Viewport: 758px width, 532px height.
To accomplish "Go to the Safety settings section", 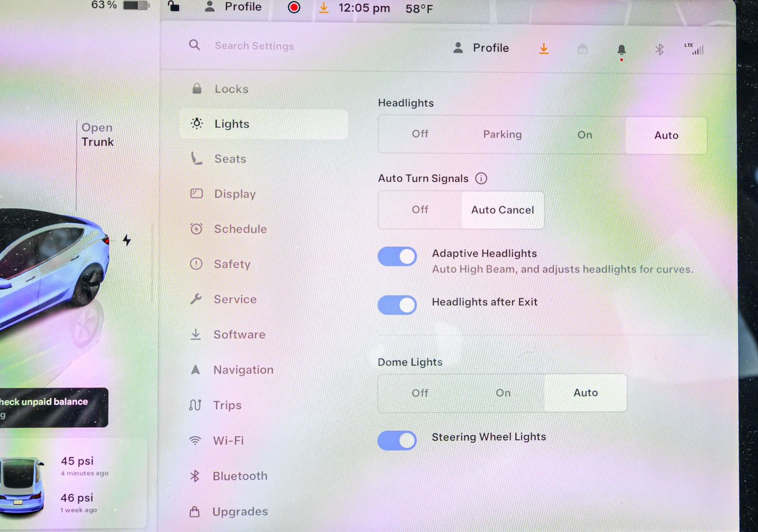I will [232, 264].
